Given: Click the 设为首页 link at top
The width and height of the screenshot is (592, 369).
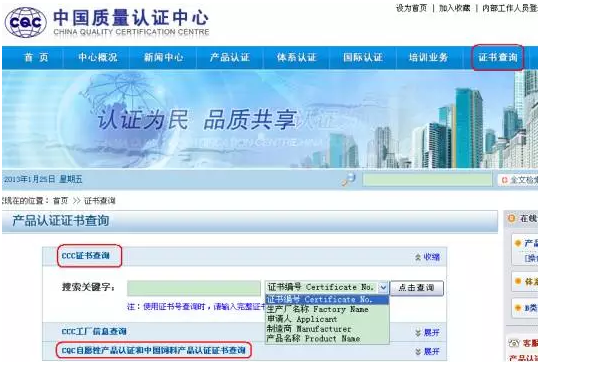Looking at the screenshot, I should [411, 8].
